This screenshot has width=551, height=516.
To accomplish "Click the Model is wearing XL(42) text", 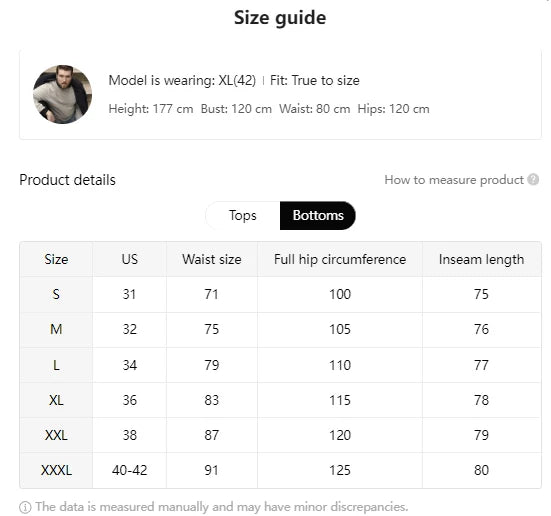I will click(182, 80).
